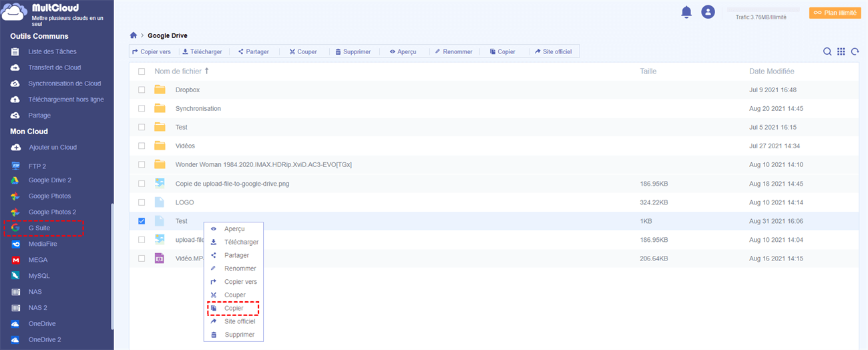Select MySQL cloud
Viewport: 868px width, 350px height.
[39, 276]
